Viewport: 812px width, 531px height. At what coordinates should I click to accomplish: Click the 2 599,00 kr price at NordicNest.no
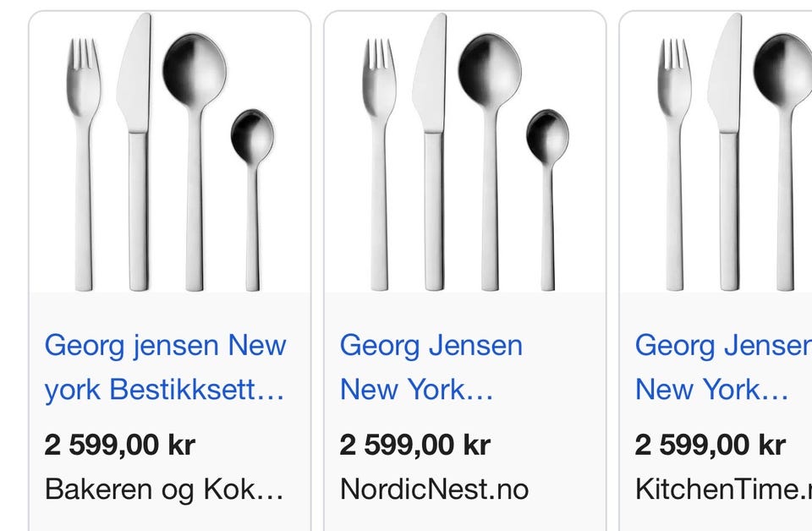tap(415, 445)
